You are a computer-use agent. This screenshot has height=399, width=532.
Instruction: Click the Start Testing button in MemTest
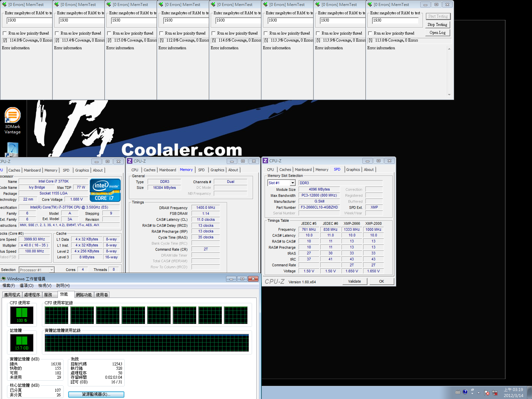click(438, 16)
